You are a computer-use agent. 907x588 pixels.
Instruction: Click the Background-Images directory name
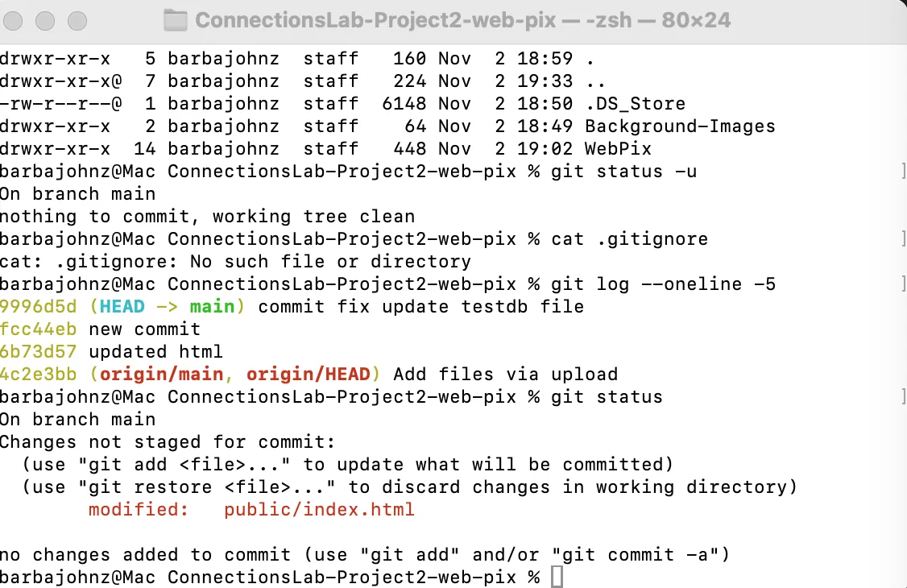[680, 126]
